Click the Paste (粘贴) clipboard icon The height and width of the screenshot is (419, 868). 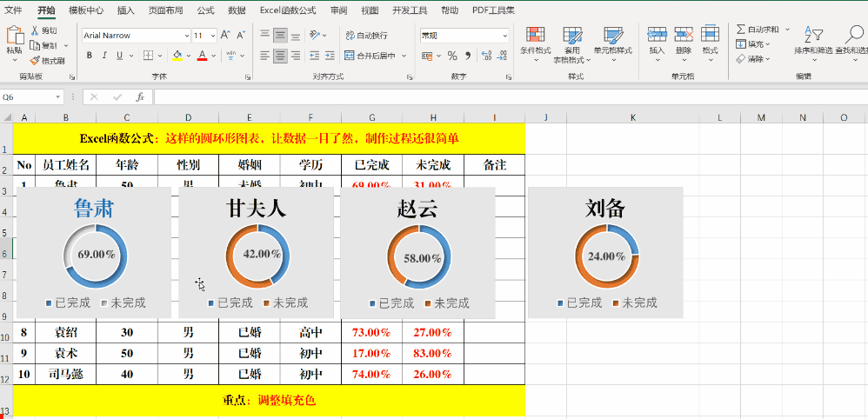[15, 36]
